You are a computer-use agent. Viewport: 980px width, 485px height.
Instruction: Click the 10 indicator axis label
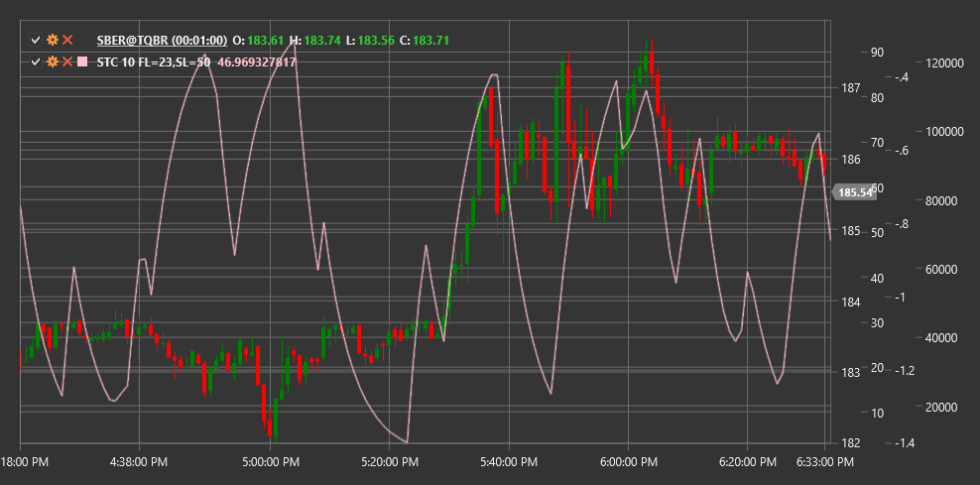click(877, 414)
